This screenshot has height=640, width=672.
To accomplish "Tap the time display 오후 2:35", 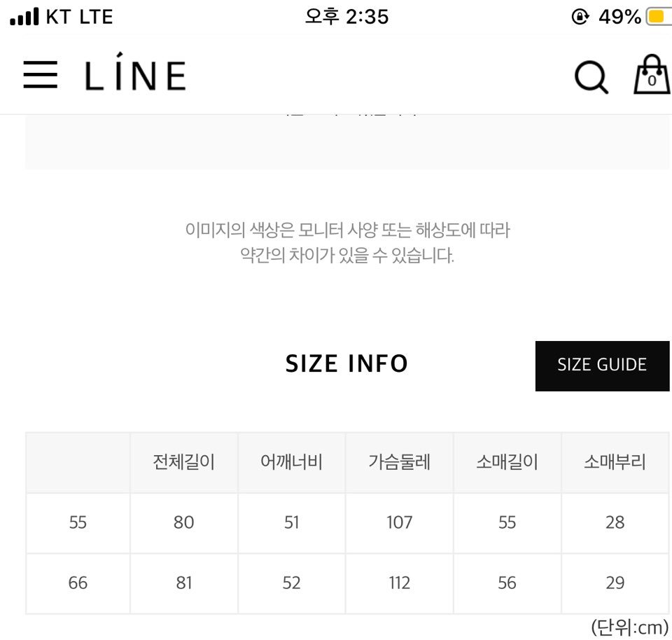I will click(346, 17).
